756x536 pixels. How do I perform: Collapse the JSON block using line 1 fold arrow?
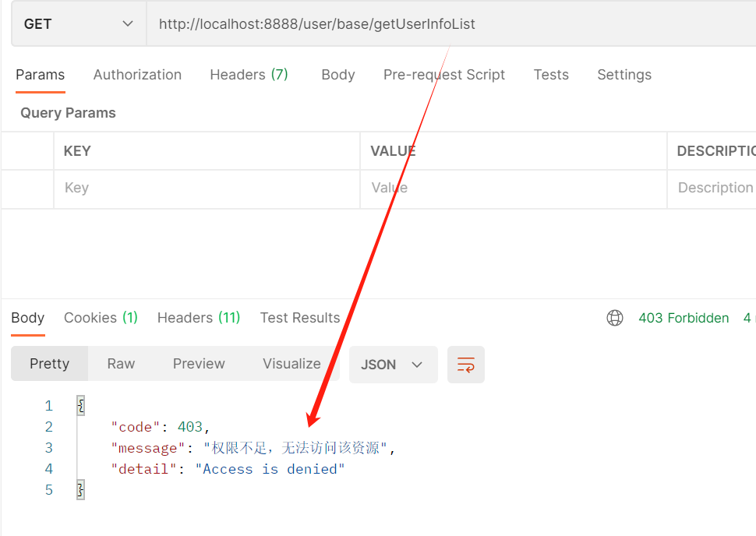click(79, 405)
